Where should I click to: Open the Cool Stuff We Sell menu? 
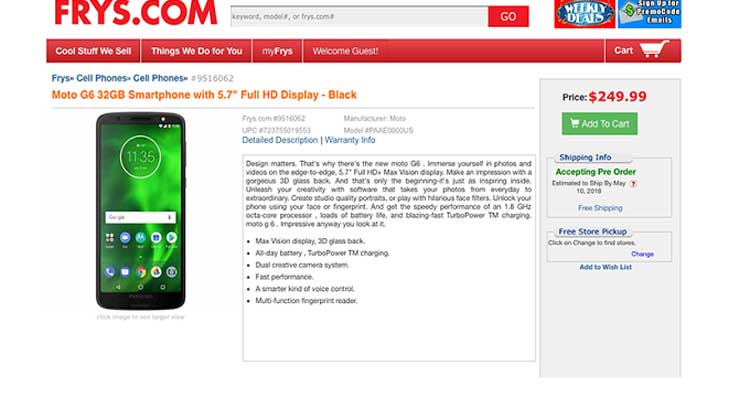click(x=93, y=51)
